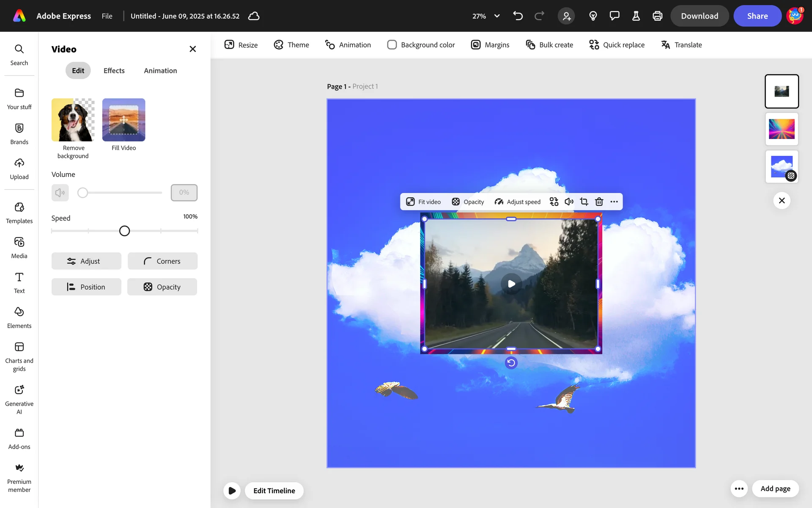This screenshot has width=812, height=508.
Task: Open the comments speech-bubble icon
Action: tap(614, 16)
